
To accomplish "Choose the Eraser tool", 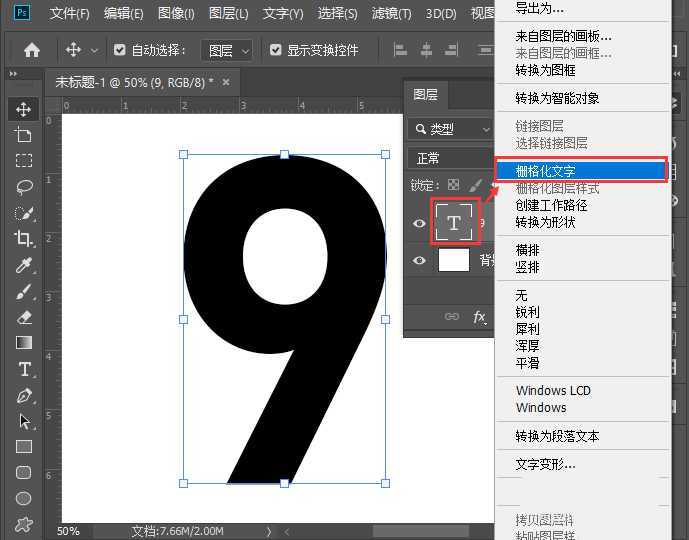I will pyautogui.click(x=24, y=317).
